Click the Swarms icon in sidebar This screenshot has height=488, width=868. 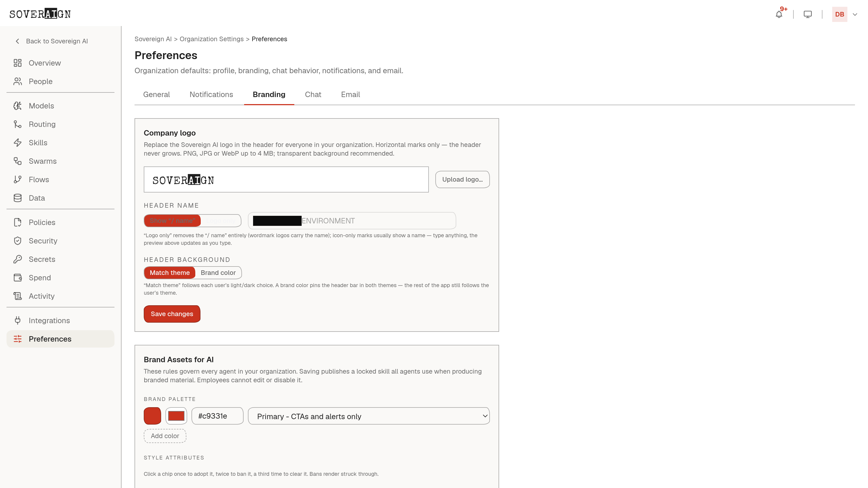(18, 161)
